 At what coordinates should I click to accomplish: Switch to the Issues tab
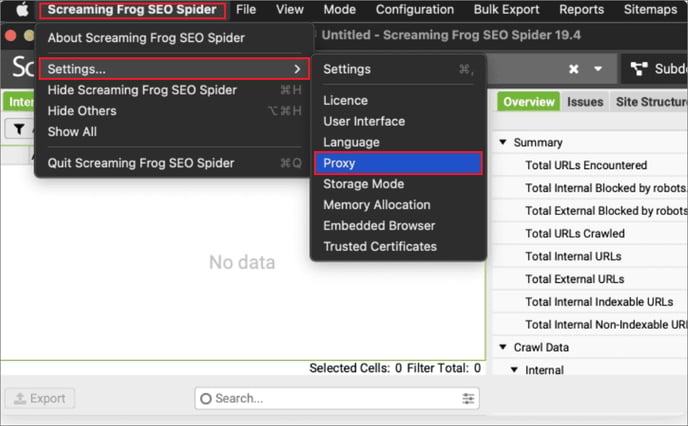[585, 102]
